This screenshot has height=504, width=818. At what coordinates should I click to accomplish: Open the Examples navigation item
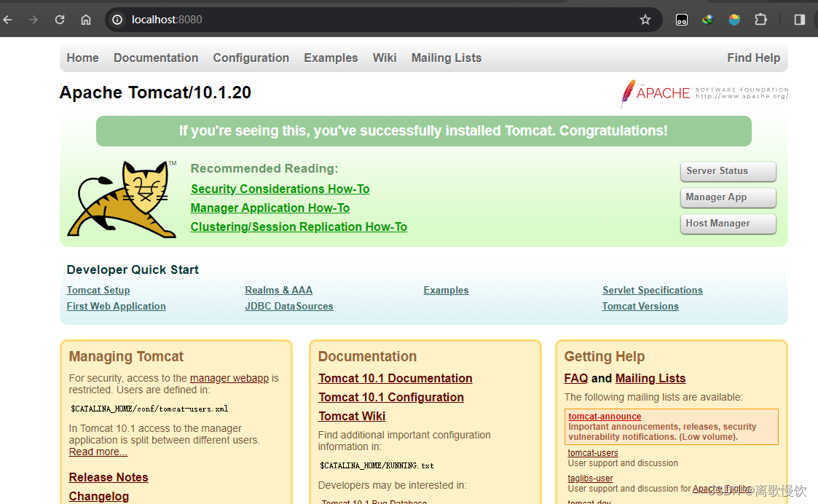[x=331, y=58]
